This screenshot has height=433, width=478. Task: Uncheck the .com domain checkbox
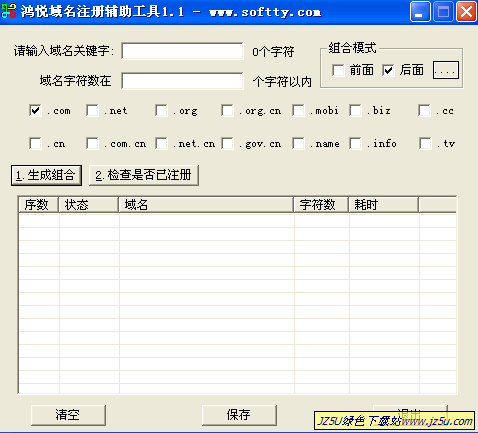(35, 110)
